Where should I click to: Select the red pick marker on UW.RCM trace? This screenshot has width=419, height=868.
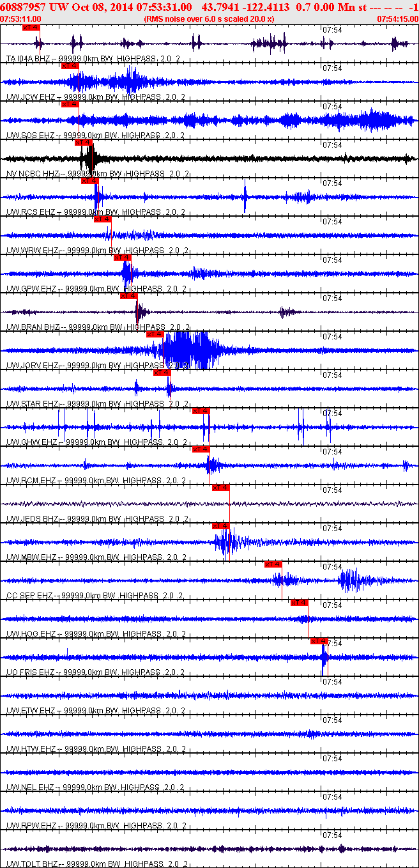201,449
